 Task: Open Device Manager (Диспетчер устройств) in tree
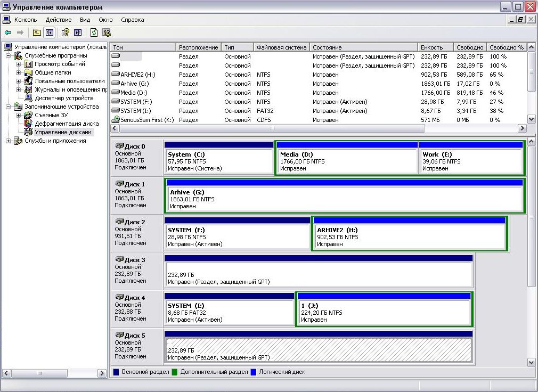(63, 98)
